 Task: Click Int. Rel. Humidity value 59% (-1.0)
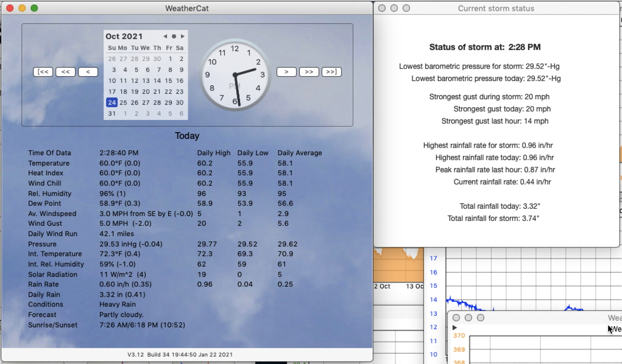118,264
